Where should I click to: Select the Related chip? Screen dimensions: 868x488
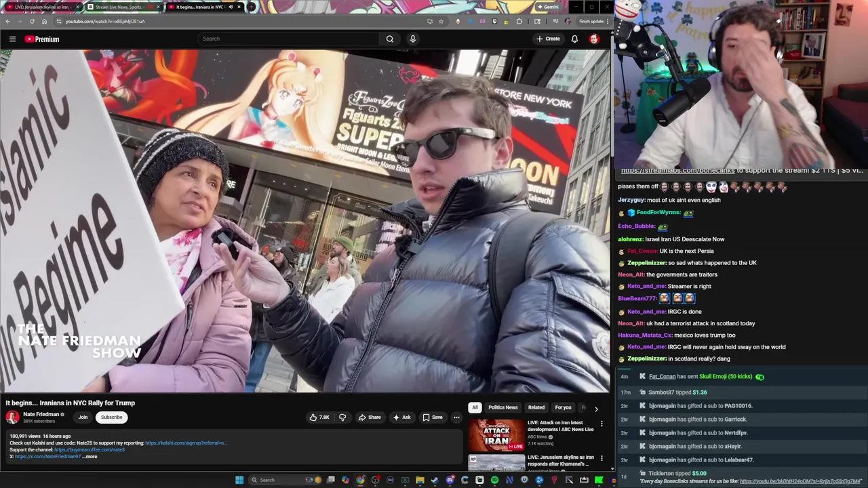click(x=536, y=407)
